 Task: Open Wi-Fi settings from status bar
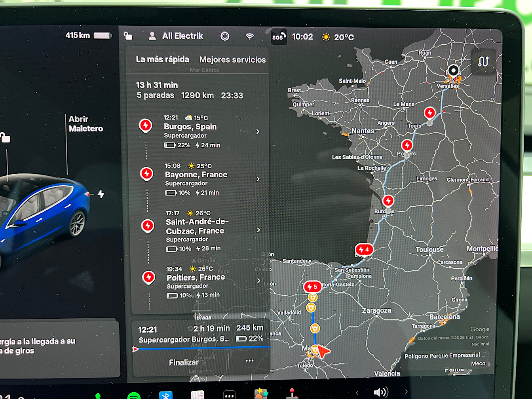pyautogui.click(x=249, y=36)
